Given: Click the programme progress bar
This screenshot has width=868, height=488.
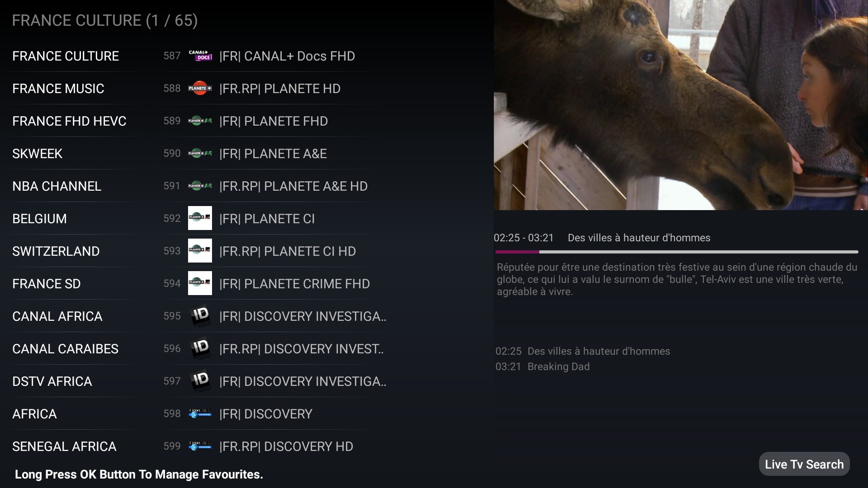Looking at the screenshot, I should coord(677,252).
